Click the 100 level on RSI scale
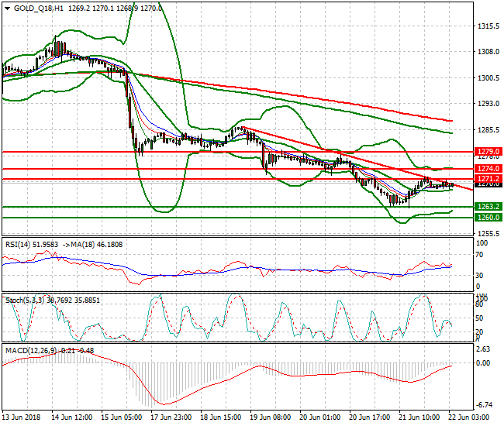Viewport: 504px width, 426px height. [x=482, y=243]
